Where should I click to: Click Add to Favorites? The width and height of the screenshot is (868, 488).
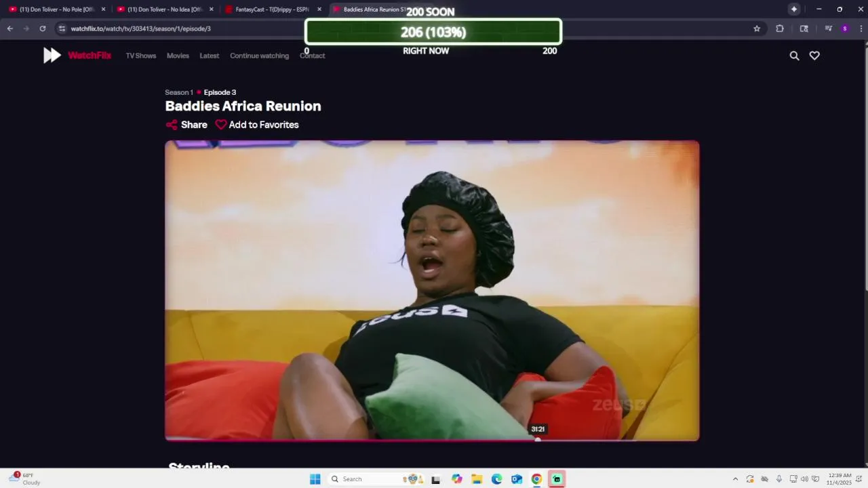tap(257, 125)
